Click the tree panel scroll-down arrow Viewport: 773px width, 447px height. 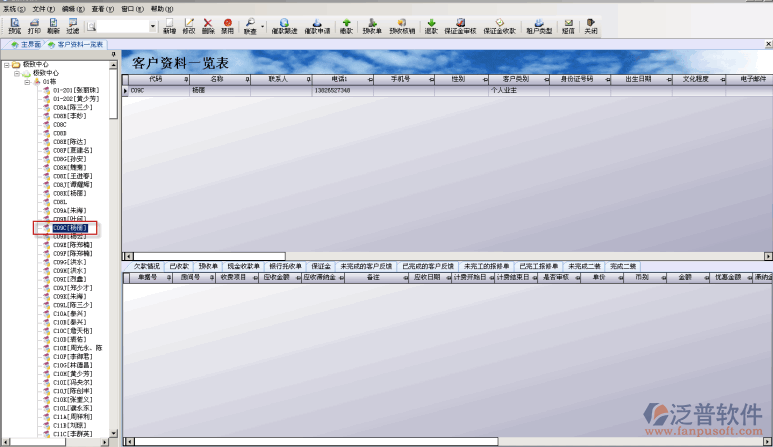point(114,433)
